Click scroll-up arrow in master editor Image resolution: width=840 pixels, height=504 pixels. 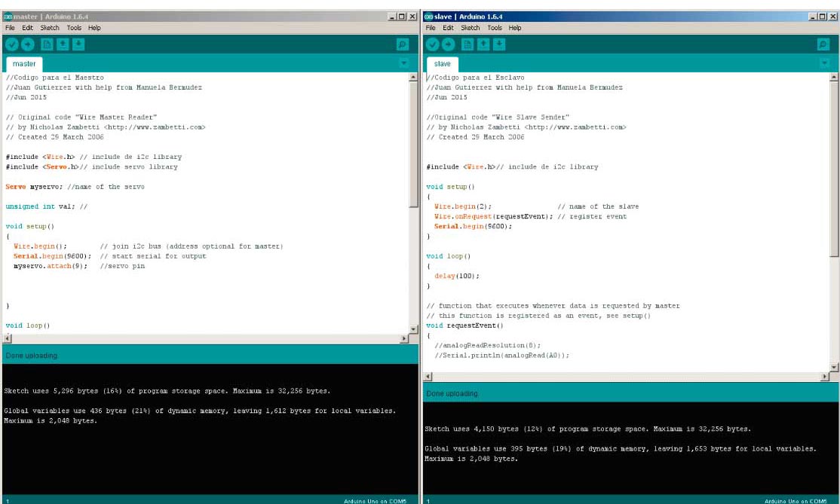pyautogui.click(x=413, y=77)
